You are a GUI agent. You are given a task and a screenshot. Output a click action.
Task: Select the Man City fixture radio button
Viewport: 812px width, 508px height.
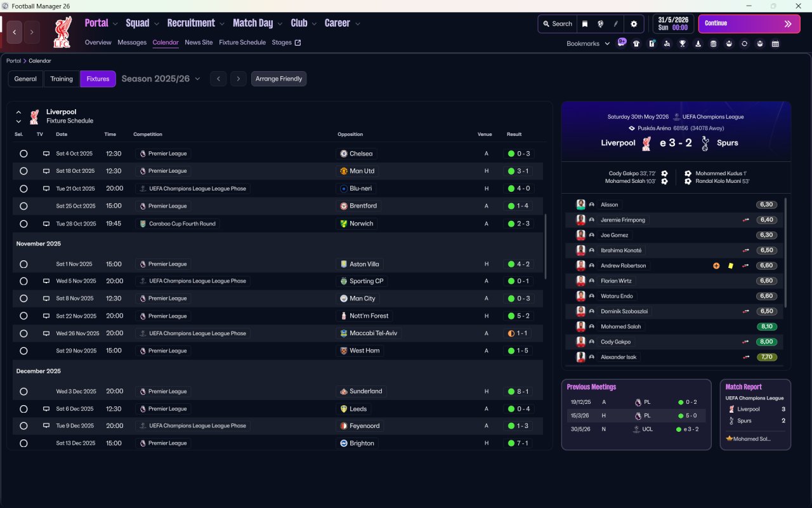tap(23, 298)
